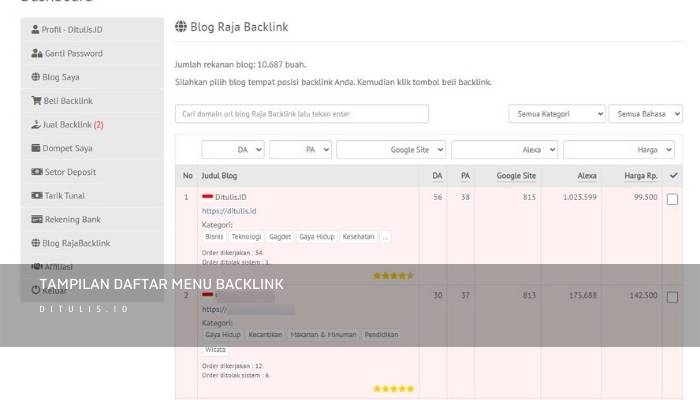Open Google Site filter dropdown
Viewport: 700px width, 400px height.
(391, 150)
